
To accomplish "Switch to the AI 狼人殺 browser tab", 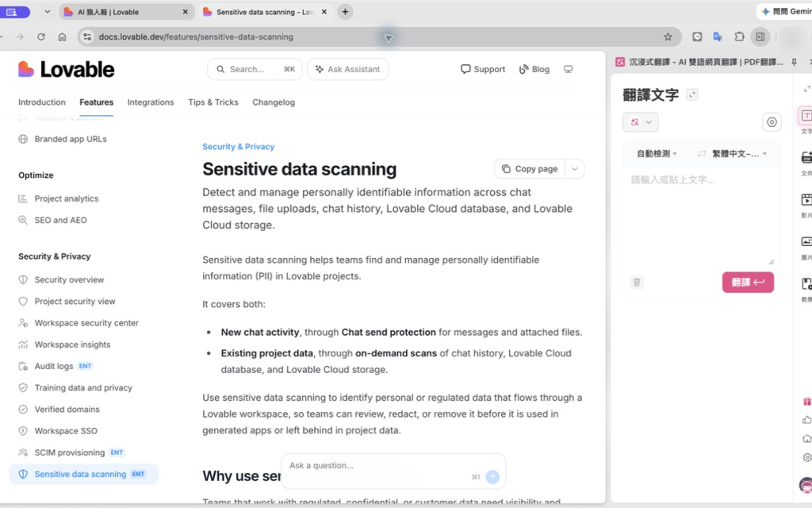I will click(126, 11).
